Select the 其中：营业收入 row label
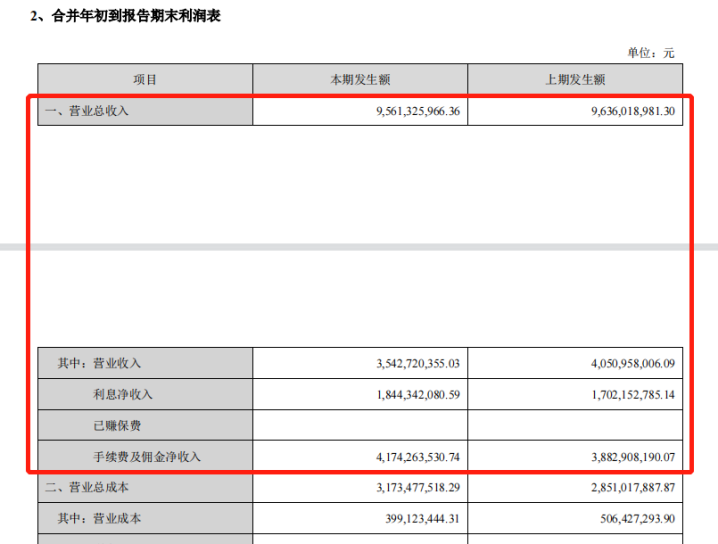This screenshot has width=718, height=544. pos(99,363)
